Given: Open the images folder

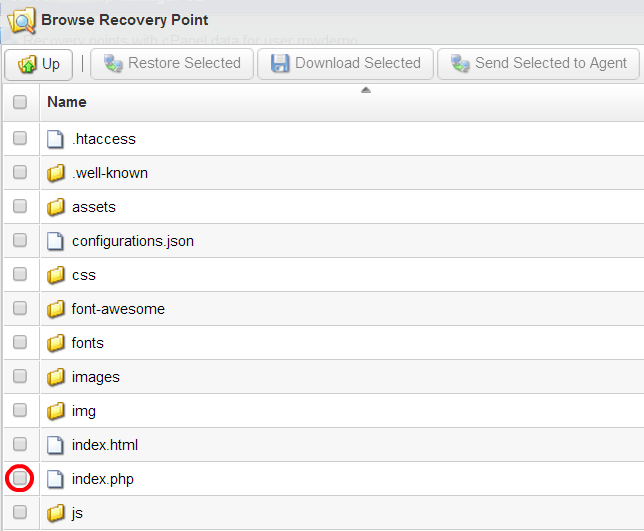Looking at the screenshot, I should pos(96,377).
